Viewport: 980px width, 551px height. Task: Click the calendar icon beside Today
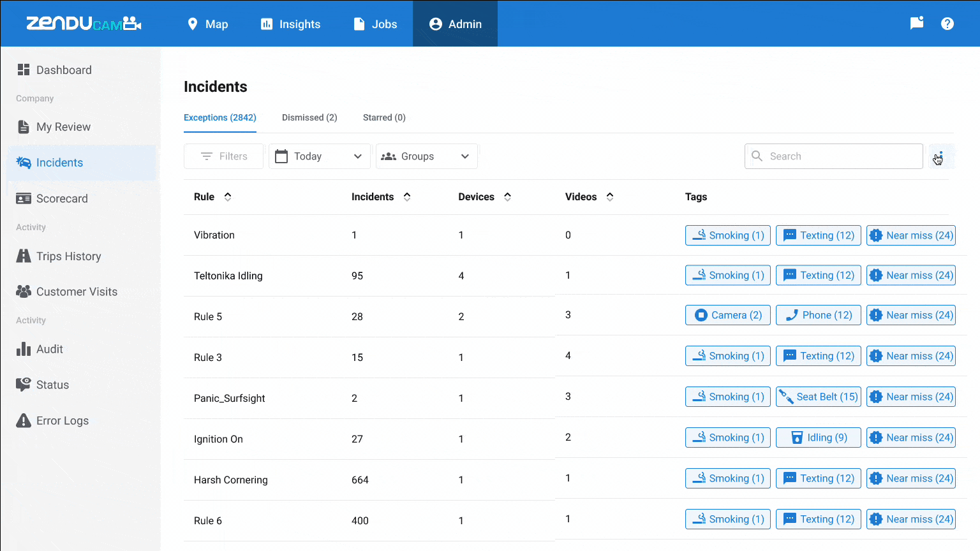point(281,156)
